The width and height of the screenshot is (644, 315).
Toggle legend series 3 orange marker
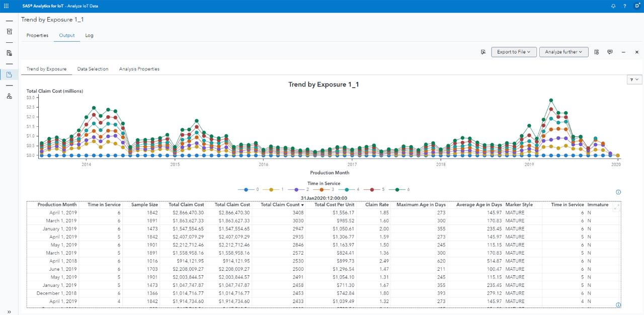(322, 190)
